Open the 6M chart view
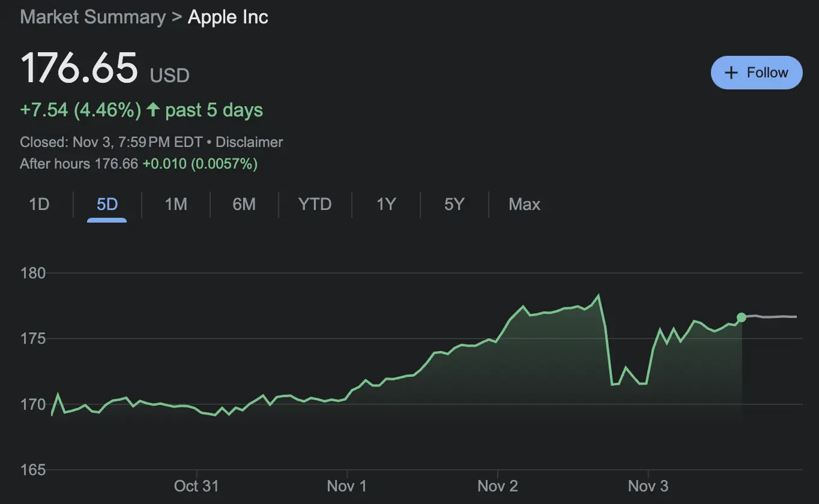Screen dimensions: 819x504 [244, 205]
